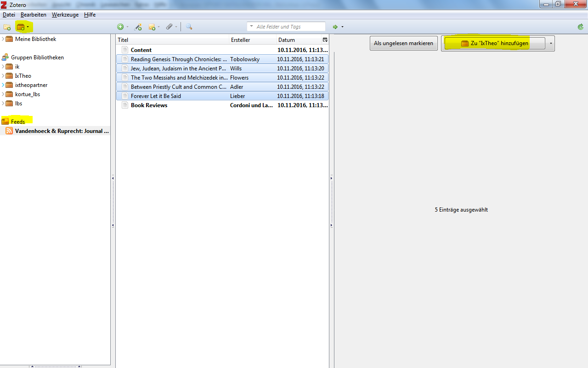Click Add Item by Identifier wand icon
Viewport: 588px width, 368px height.
point(138,27)
